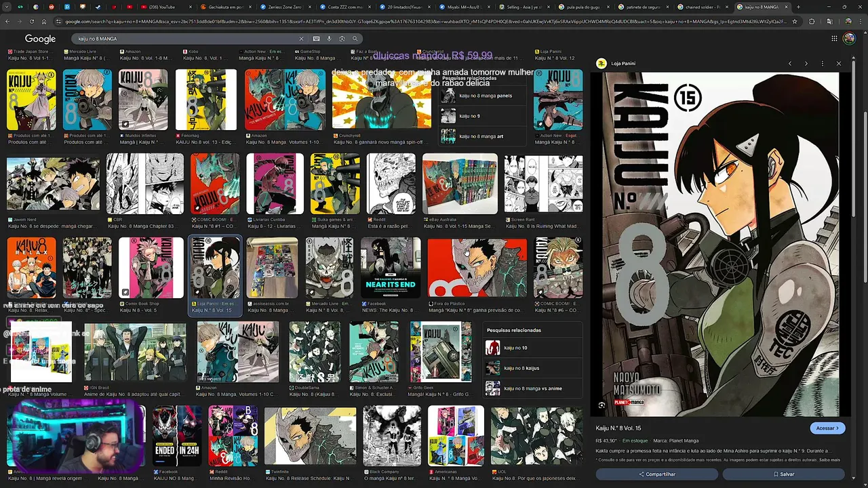This screenshot has height=488, width=868.
Task: Expand the tab search dropdown arrow
Action: [5, 7]
